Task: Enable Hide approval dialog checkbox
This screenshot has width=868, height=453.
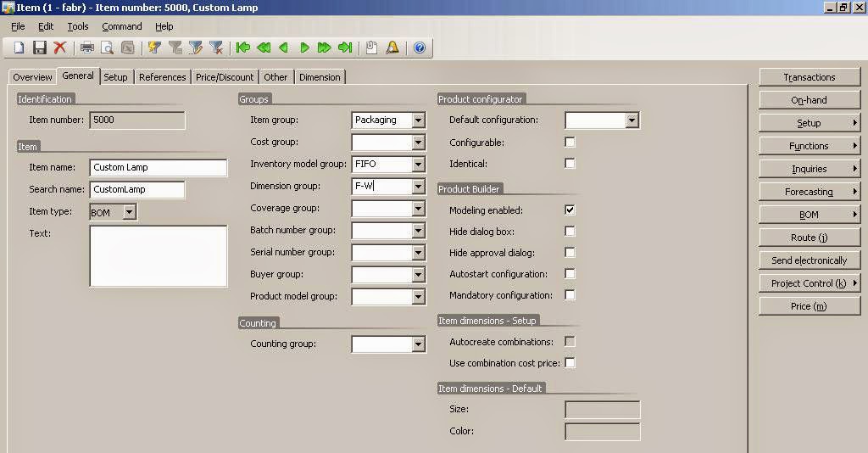Action: 570,253
